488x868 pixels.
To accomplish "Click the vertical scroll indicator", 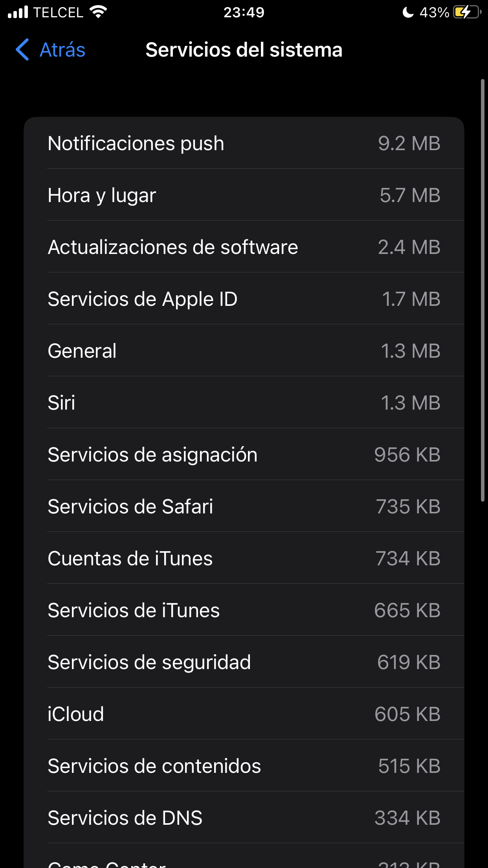I will pos(482,290).
